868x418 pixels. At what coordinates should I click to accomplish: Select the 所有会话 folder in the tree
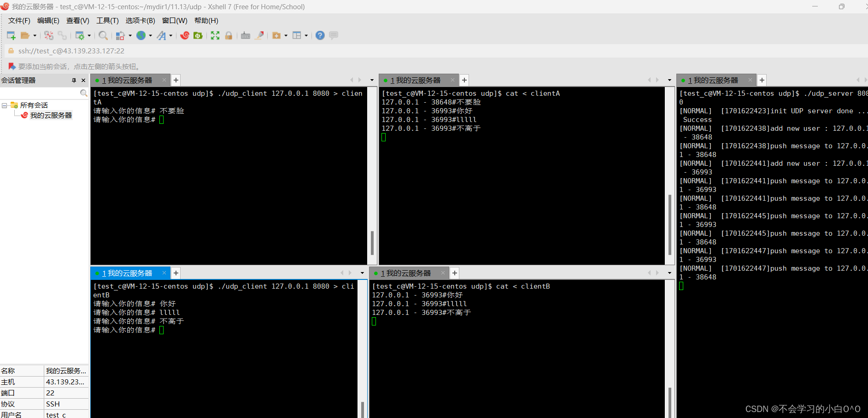[34, 105]
